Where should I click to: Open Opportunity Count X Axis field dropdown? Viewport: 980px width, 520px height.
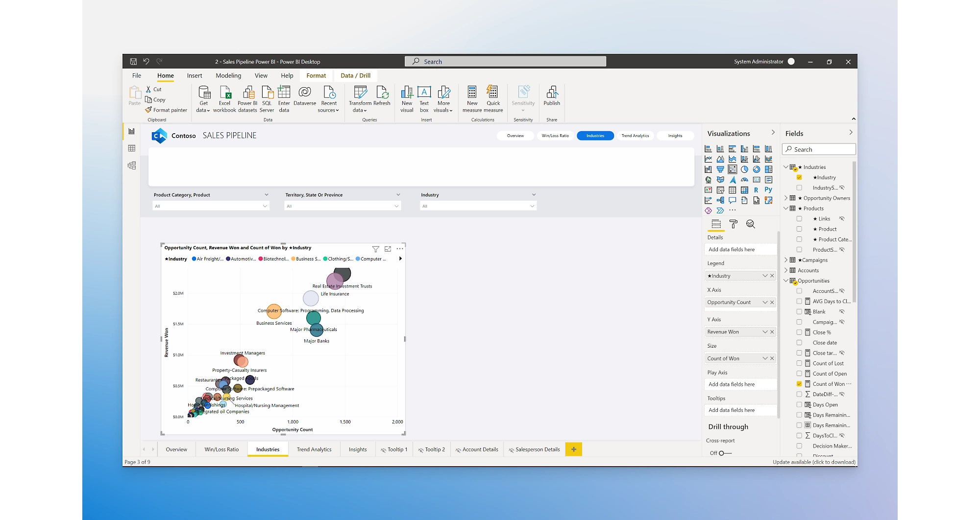[765, 303]
